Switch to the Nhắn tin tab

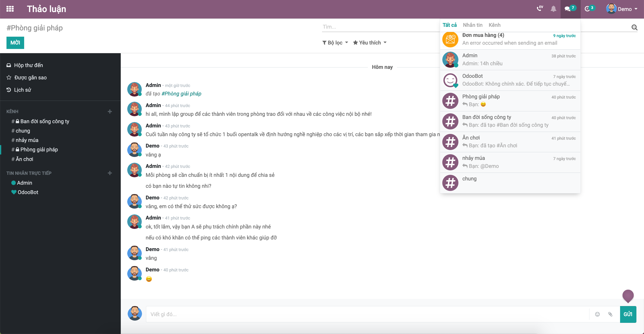pyautogui.click(x=472, y=25)
